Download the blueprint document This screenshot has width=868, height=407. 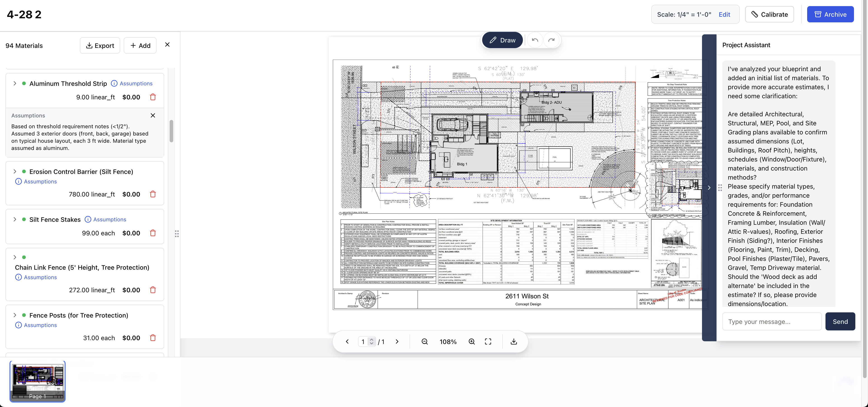coord(514,341)
